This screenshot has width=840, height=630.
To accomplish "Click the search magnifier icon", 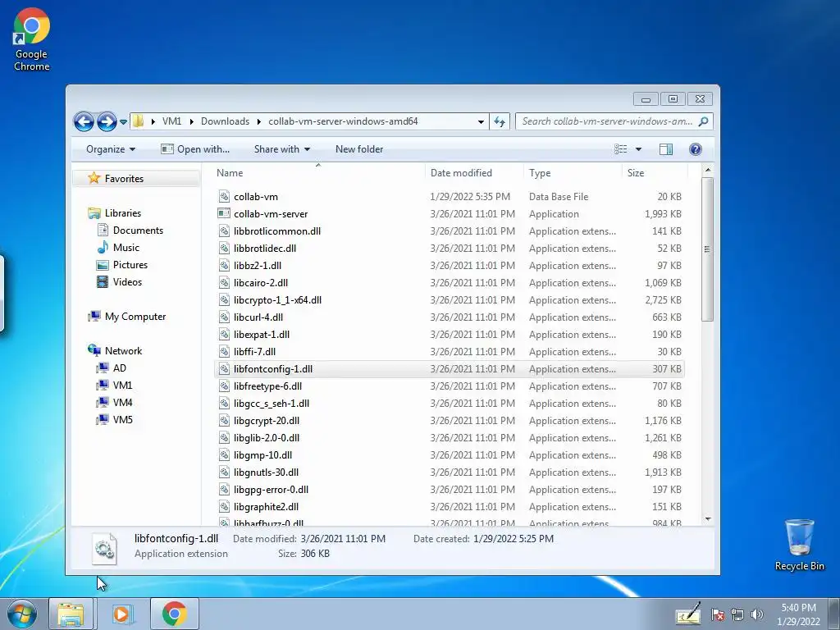I will 703,121.
